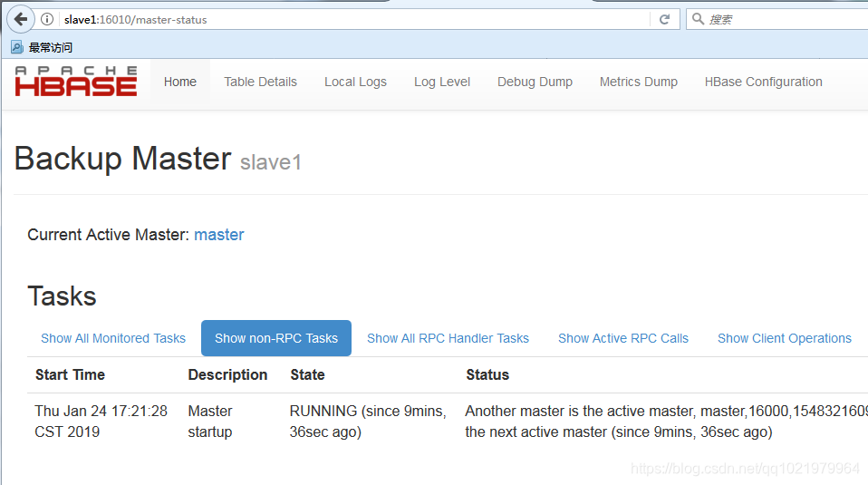
Task: Open the Metrics Dump page
Action: 638,82
